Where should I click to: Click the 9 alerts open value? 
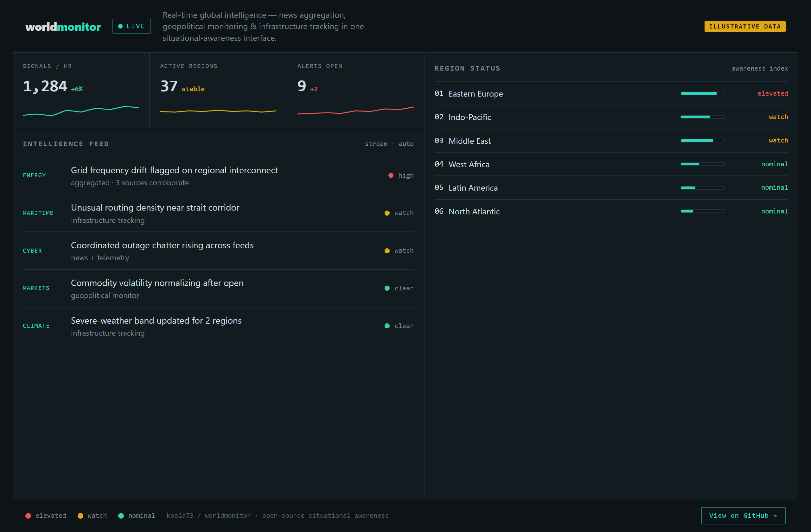[x=302, y=86]
